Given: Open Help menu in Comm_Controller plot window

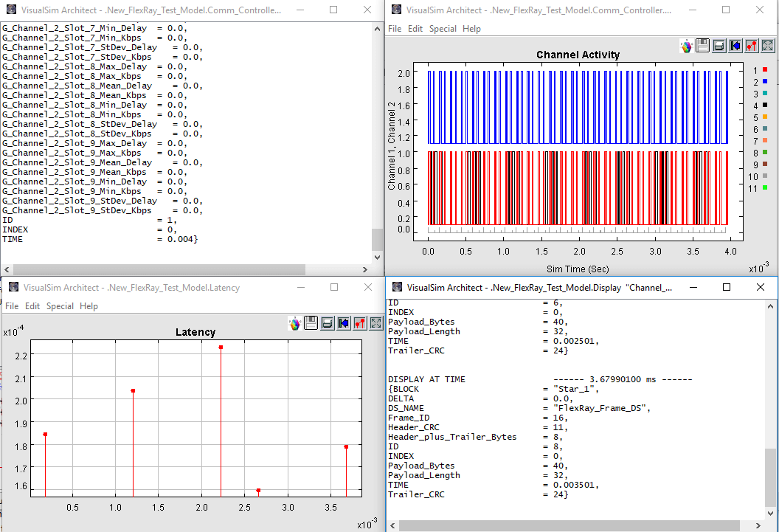Looking at the screenshot, I should [x=471, y=29].
